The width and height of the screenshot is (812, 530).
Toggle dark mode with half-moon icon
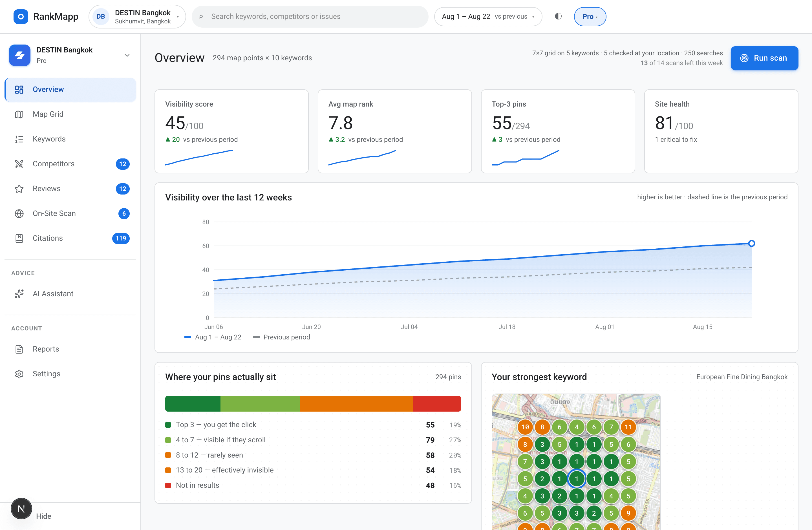(558, 16)
